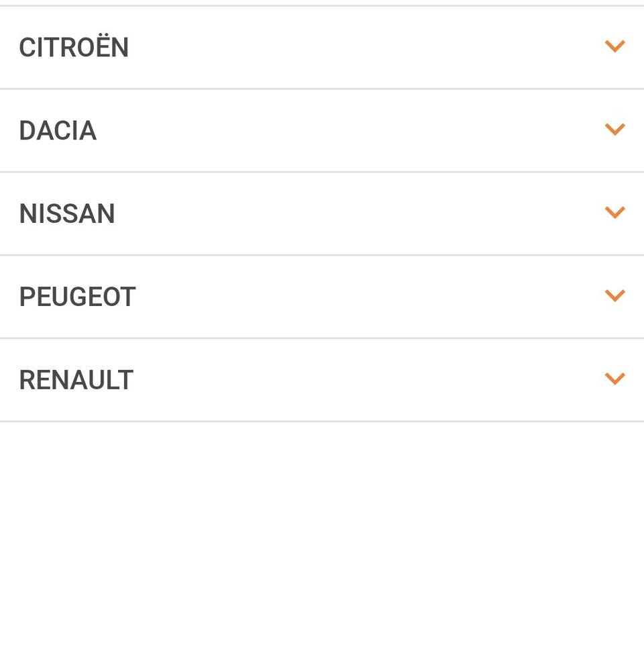This screenshot has width=644, height=647.
Task: Reveal DACIA models list
Action: tap(322, 131)
